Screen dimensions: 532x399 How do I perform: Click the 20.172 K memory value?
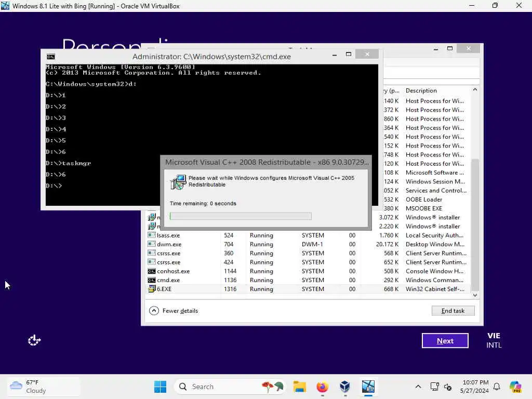387,244
